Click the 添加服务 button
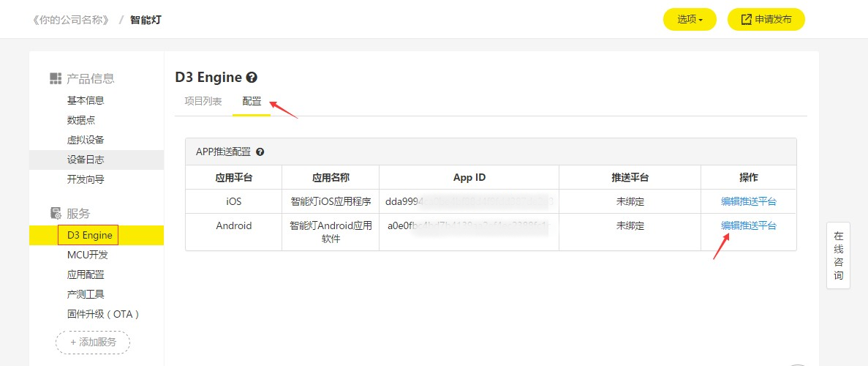This screenshot has height=366, width=868. tap(93, 342)
